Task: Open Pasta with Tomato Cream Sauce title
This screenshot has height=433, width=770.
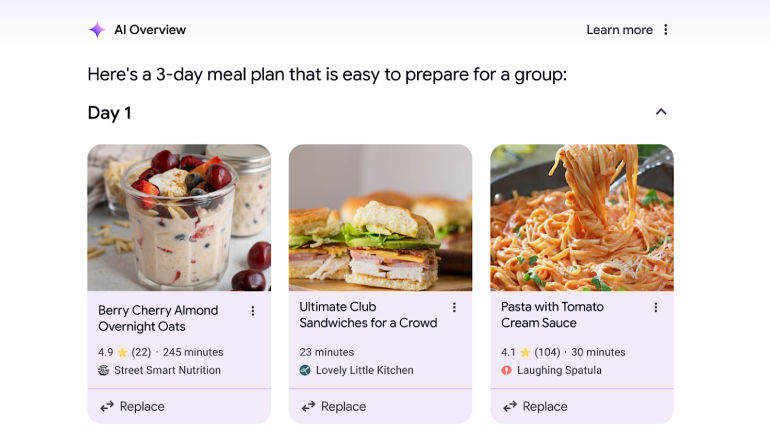Action: (x=552, y=315)
